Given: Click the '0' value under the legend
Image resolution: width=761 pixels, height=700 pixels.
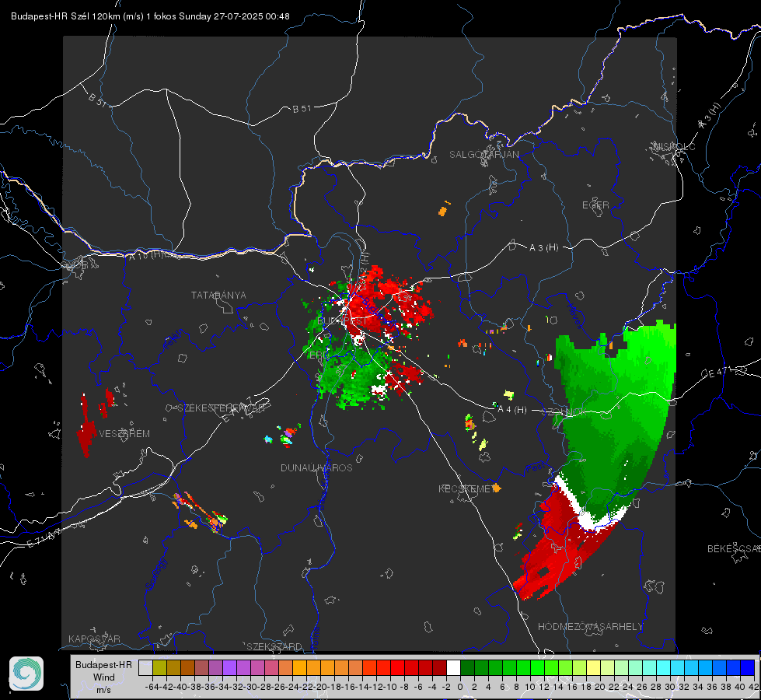Looking at the screenshot, I should [x=460, y=687].
